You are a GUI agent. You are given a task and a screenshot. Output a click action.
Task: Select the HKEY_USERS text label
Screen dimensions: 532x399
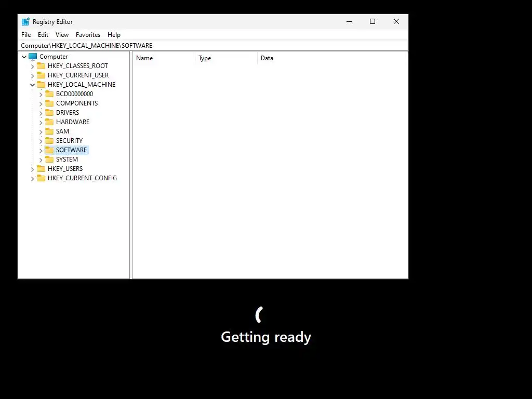[65, 169]
